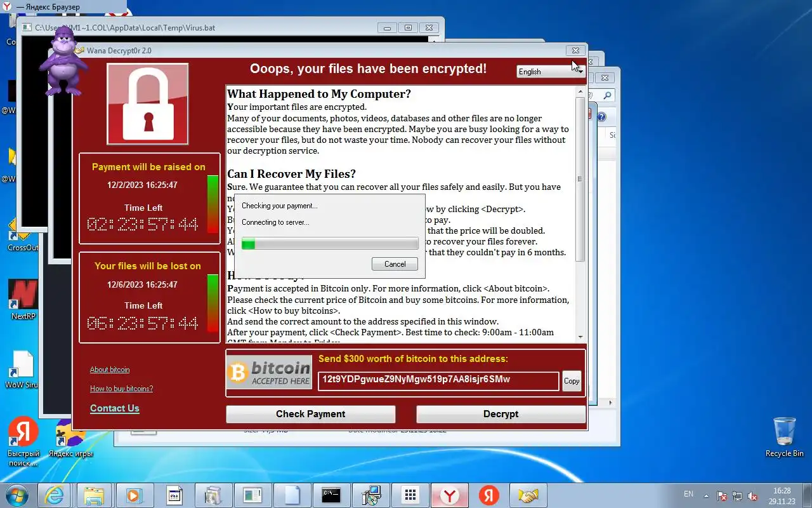
Task: Select the Яндекс игры desktop shortcut
Action: 70,439
